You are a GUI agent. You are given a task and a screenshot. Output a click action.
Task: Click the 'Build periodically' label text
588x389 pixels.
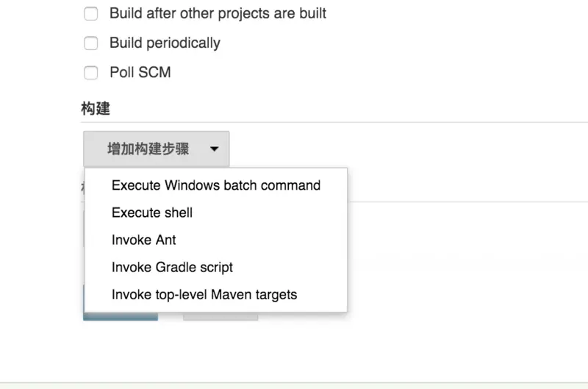tap(165, 43)
